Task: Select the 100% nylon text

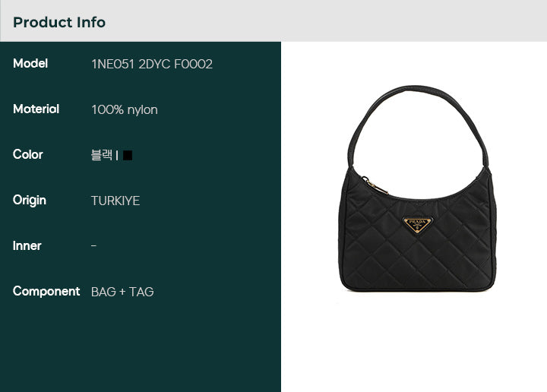Action: tap(125, 110)
